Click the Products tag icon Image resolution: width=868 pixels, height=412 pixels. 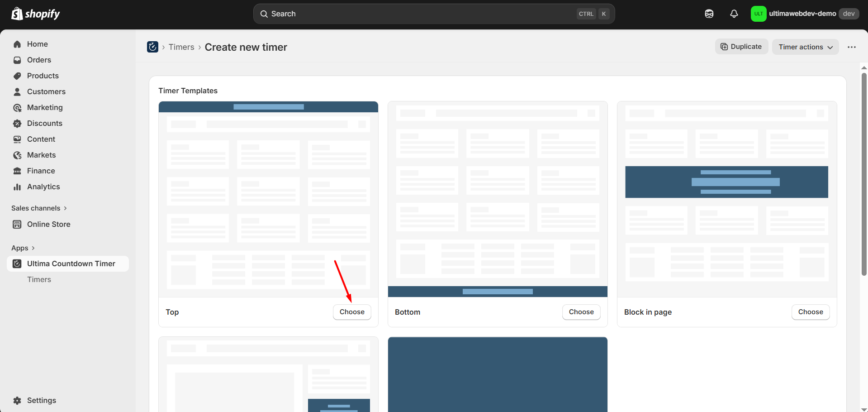coord(17,76)
